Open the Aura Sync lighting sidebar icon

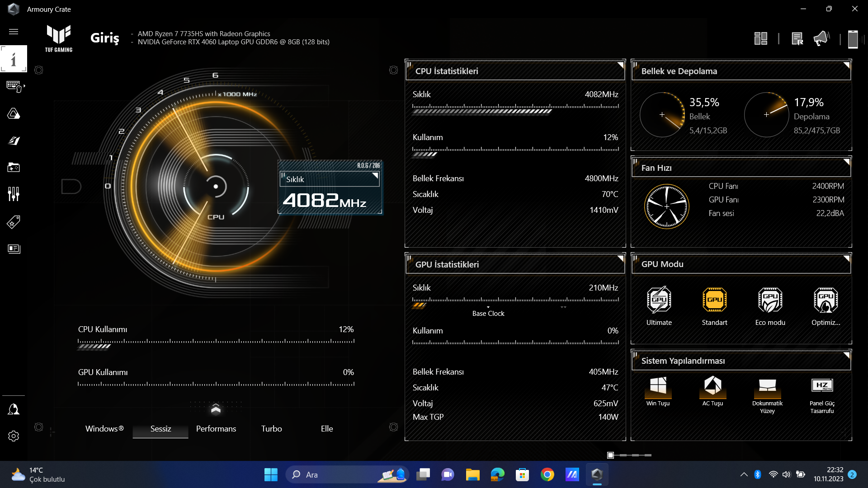[14, 113]
